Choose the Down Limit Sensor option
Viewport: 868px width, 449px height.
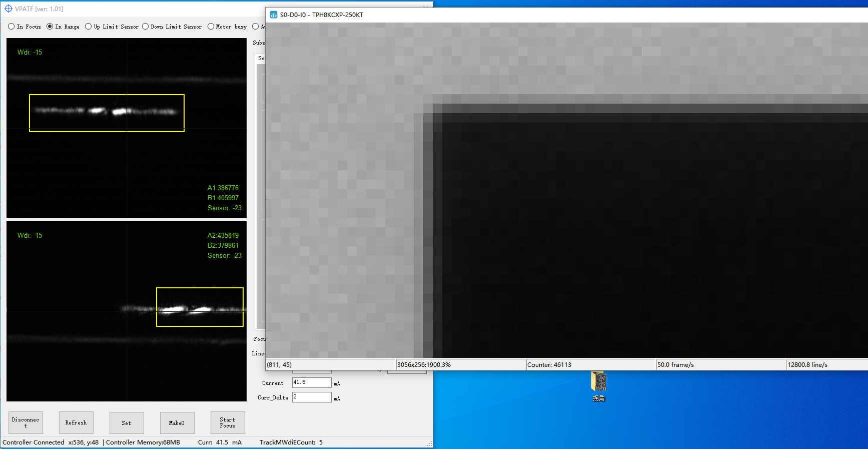point(146,27)
